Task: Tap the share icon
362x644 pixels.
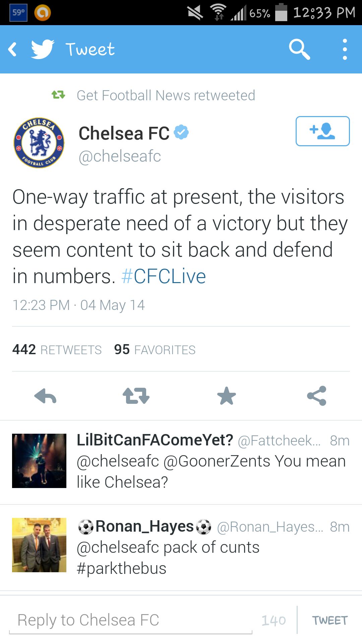Action: pos(317,396)
